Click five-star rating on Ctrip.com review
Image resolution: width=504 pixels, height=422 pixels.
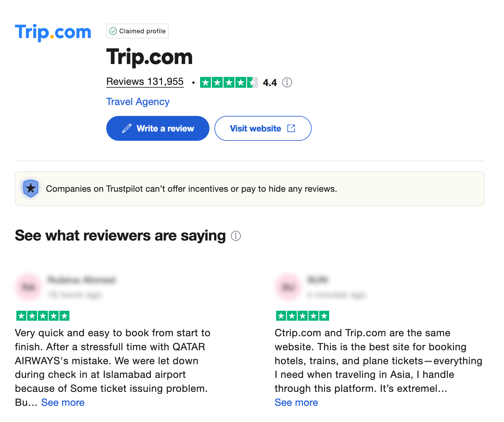coord(302,316)
